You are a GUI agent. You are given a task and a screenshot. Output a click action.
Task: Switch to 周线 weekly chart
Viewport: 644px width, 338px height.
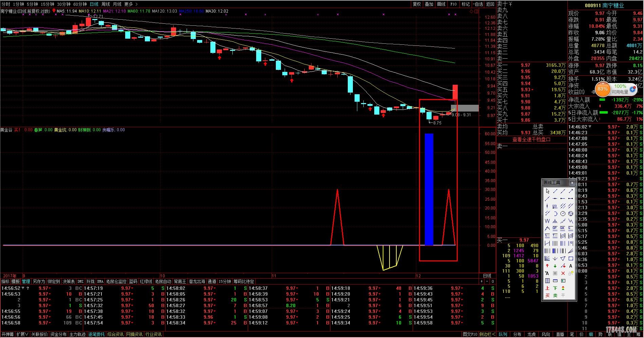[x=106, y=4]
